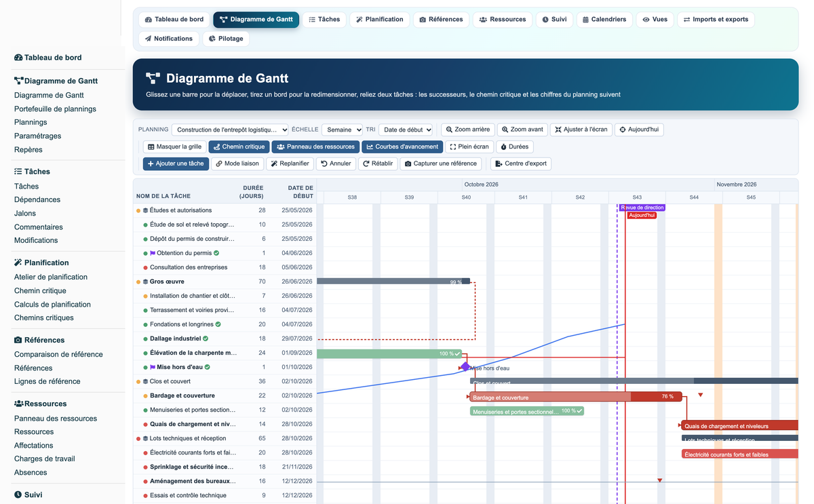814x504 pixels.
Task: Open the Centre d'export
Action: [x=521, y=163]
